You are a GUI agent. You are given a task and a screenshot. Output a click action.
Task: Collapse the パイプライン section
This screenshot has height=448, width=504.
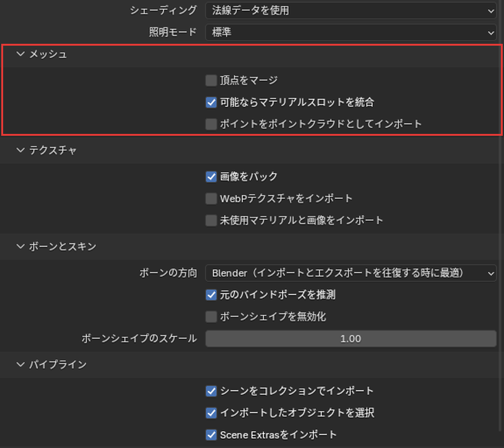click(x=21, y=365)
